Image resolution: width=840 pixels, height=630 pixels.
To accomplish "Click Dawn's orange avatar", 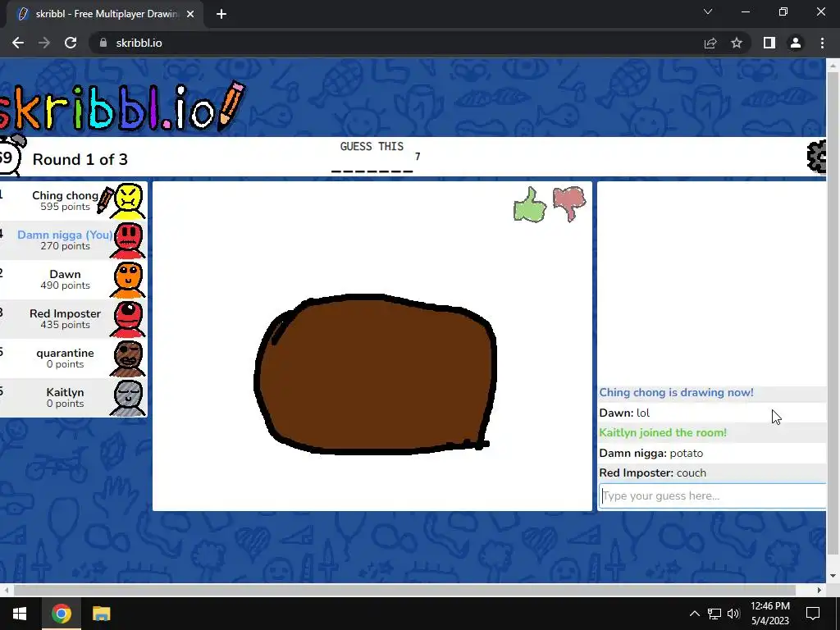I will [x=128, y=281].
